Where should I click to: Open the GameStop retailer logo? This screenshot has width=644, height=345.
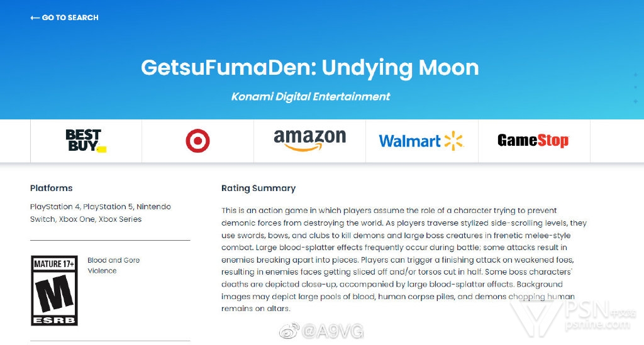pos(533,141)
